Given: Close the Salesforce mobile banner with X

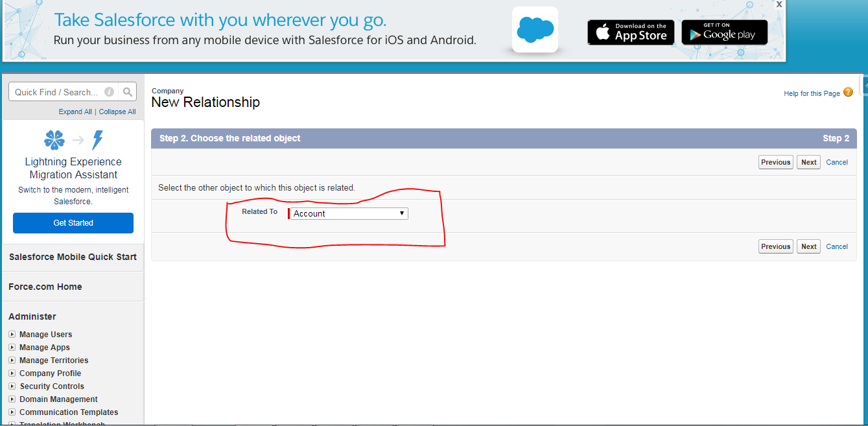Looking at the screenshot, I should click(779, 4).
